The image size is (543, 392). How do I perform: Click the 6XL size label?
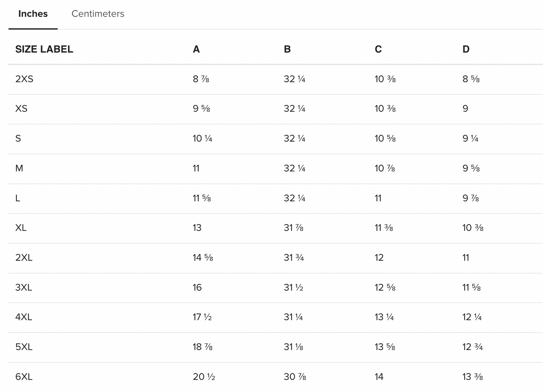(24, 377)
